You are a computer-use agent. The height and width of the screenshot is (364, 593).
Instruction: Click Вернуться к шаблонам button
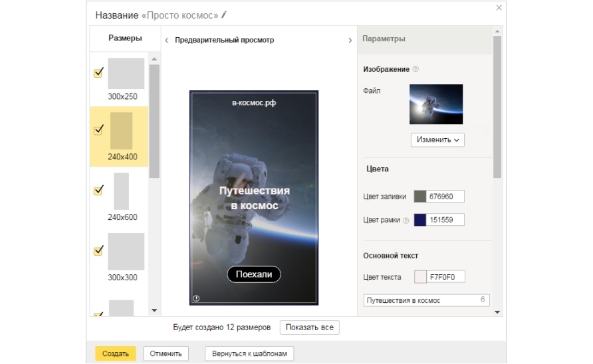coord(249,353)
